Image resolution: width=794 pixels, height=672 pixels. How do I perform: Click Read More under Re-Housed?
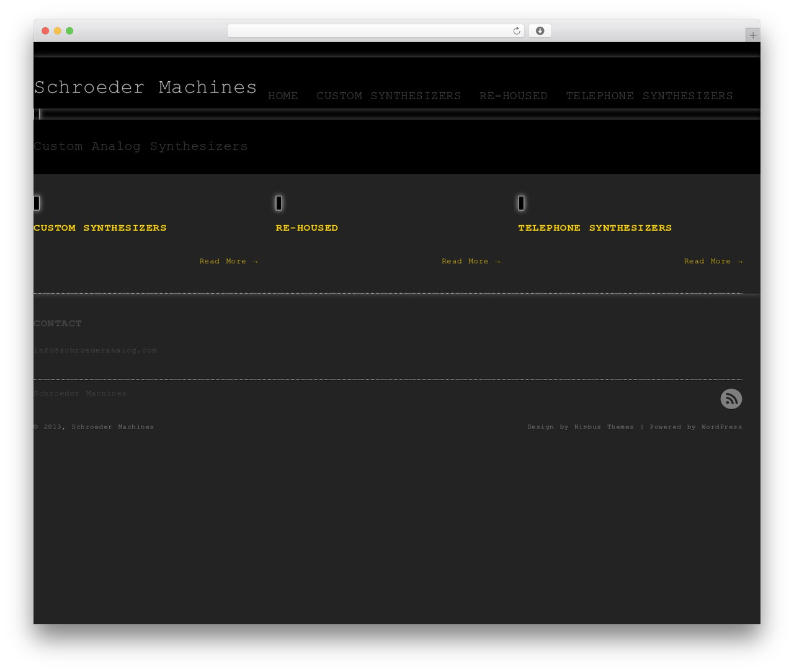tap(471, 261)
